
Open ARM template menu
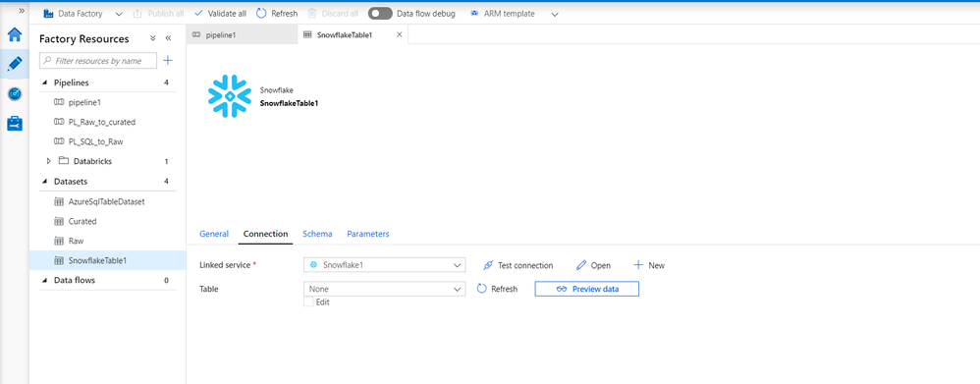(x=503, y=13)
